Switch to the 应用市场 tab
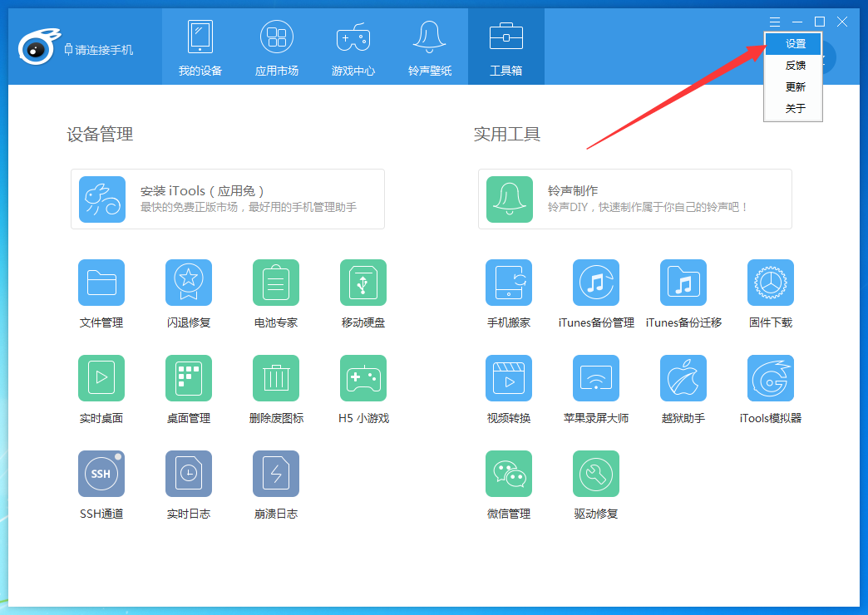Viewport: 868px width, 615px height. (x=276, y=47)
